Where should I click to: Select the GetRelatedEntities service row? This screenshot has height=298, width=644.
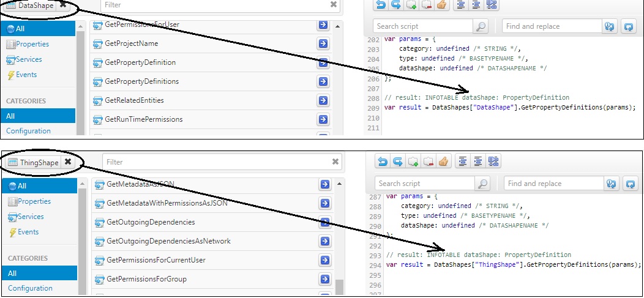pos(211,100)
